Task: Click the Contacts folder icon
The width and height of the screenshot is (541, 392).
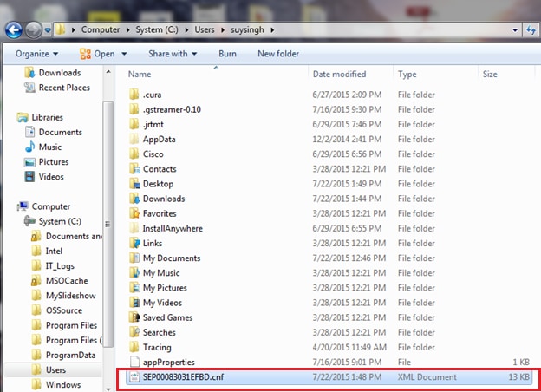Action: coord(134,169)
